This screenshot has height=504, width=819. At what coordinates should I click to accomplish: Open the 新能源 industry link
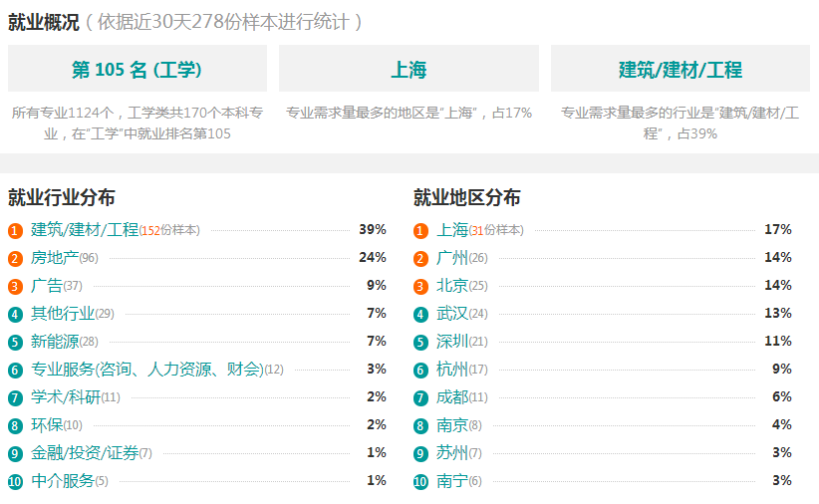coord(55,341)
